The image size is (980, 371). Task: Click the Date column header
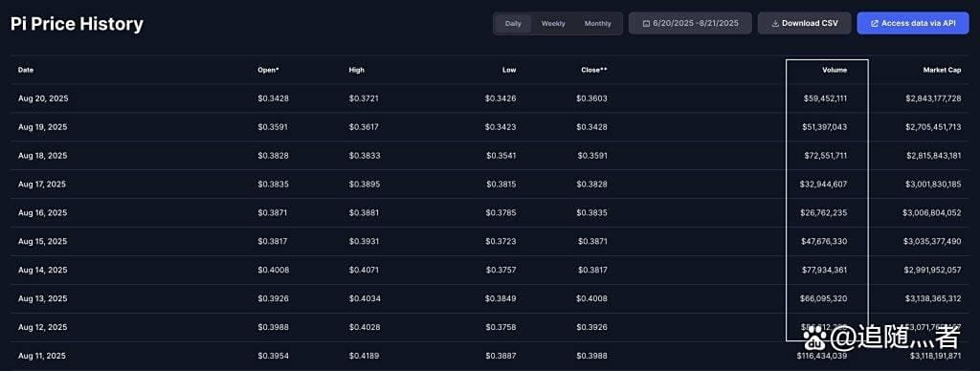[26, 70]
